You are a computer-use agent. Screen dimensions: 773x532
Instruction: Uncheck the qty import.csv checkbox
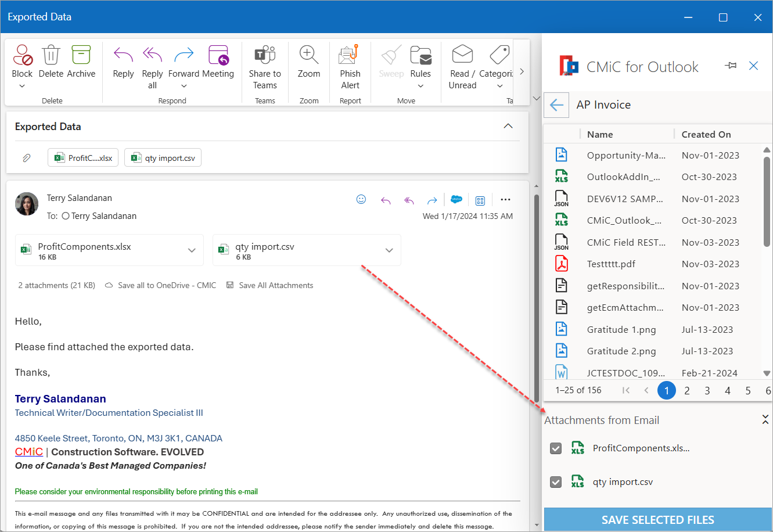pyautogui.click(x=556, y=482)
